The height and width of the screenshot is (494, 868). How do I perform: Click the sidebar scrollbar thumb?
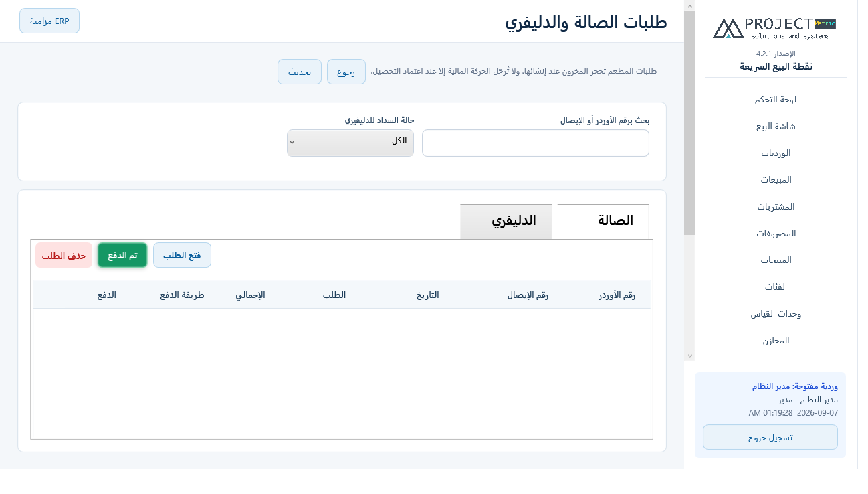(689, 123)
